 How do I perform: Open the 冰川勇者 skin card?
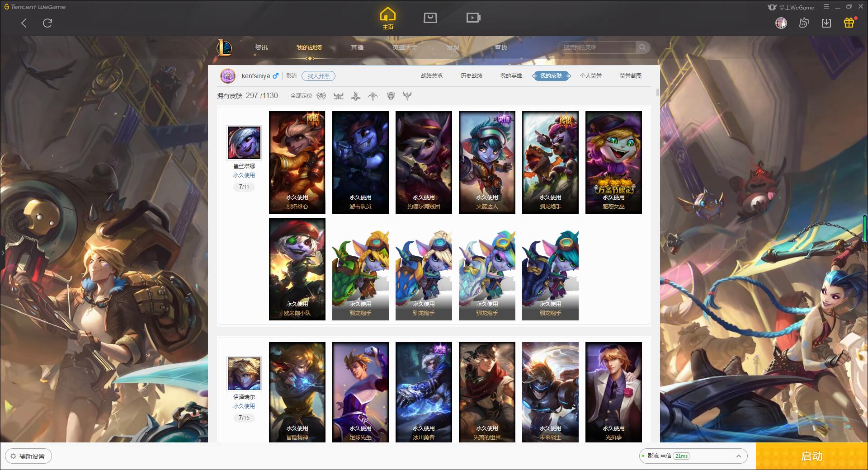424,392
